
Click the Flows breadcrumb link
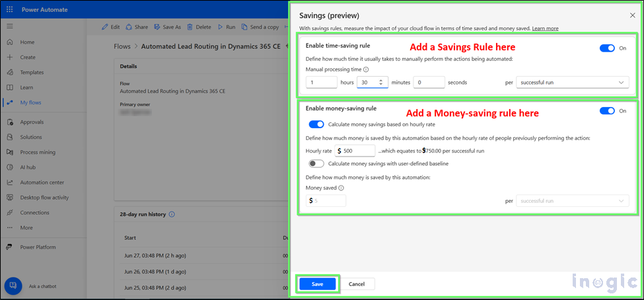[x=122, y=46]
